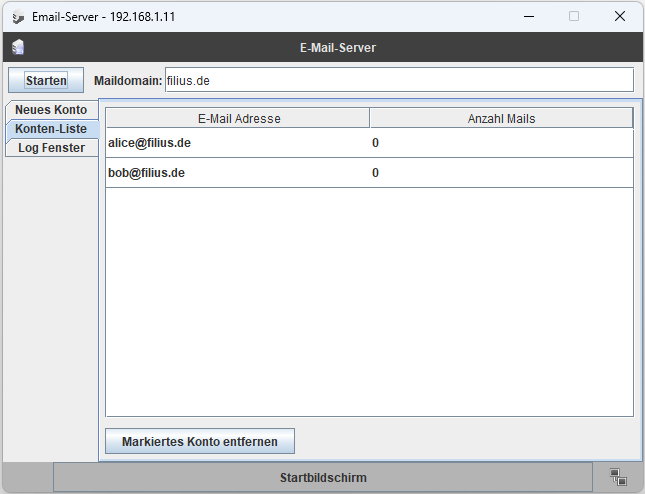The width and height of the screenshot is (645, 494).
Task: Click the network computers icon beside Startbildschirm
Action: 617,478
